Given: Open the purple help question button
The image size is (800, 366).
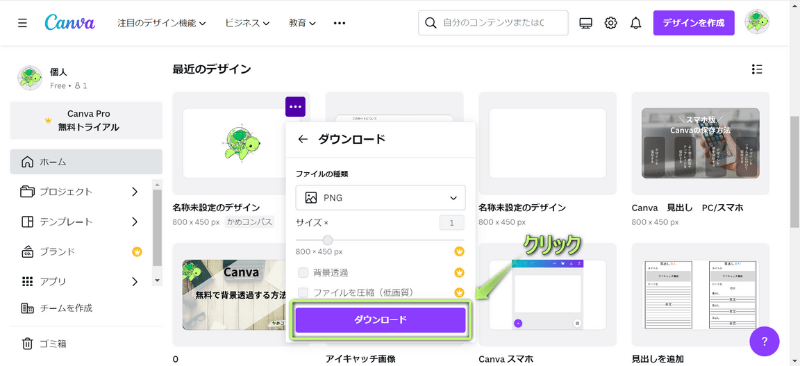Looking at the screenshot, I should point(764,341).
